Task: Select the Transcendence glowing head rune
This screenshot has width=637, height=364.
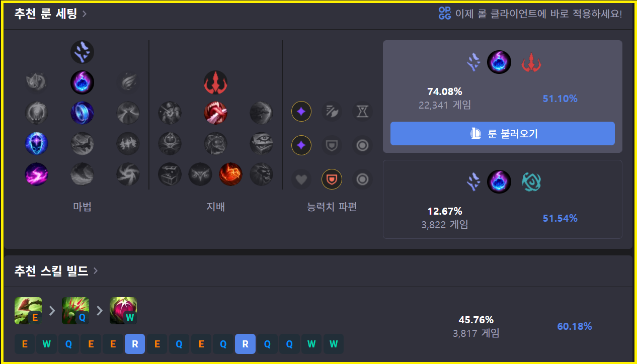Action: pos(37,143)
